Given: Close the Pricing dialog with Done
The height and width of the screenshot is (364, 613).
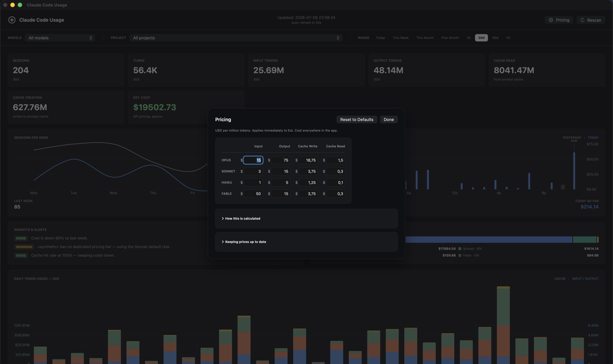Looking at the screenshot, I should 389,120.
